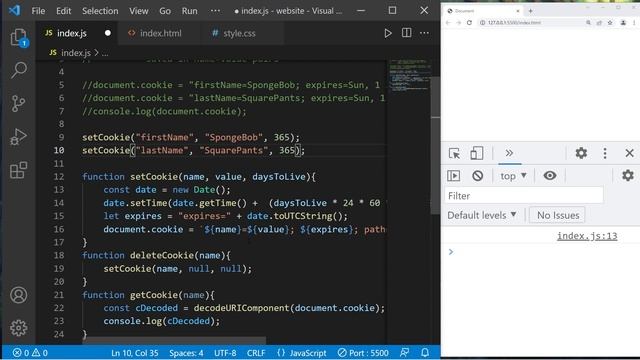640x360 pixels.
Task: Clear the console
Action: [x=478, y=176]
